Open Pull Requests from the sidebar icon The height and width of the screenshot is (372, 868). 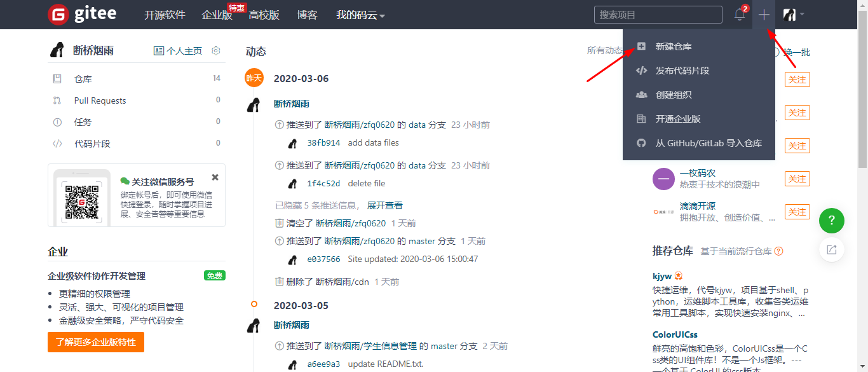[58, 100]
